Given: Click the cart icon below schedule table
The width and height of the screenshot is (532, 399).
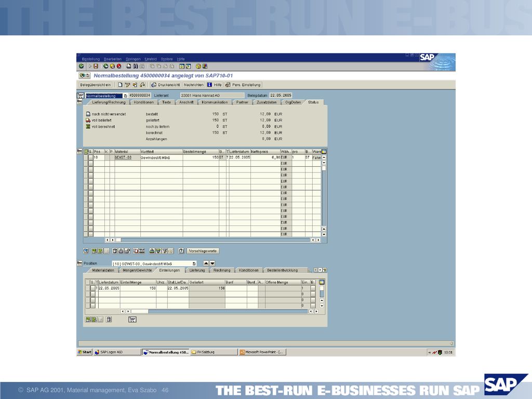Looking at the screenshot, I should coord(132,320).
